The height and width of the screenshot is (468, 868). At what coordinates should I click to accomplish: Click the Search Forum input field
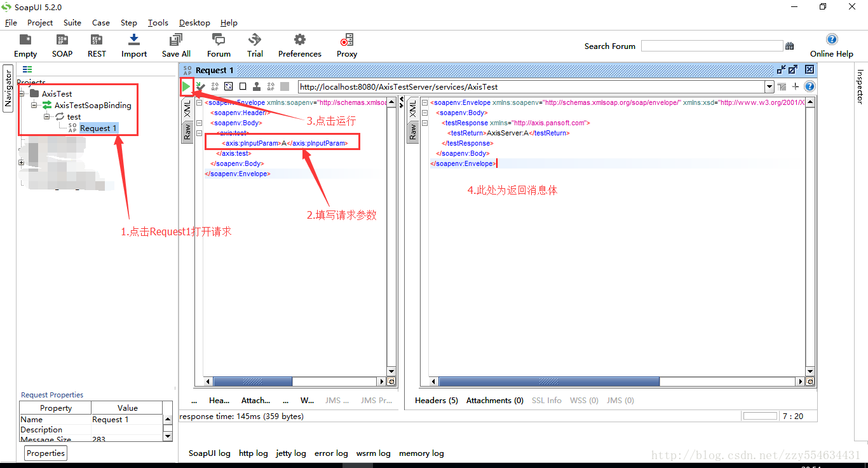pyautogui.click(x=712, y=46)
